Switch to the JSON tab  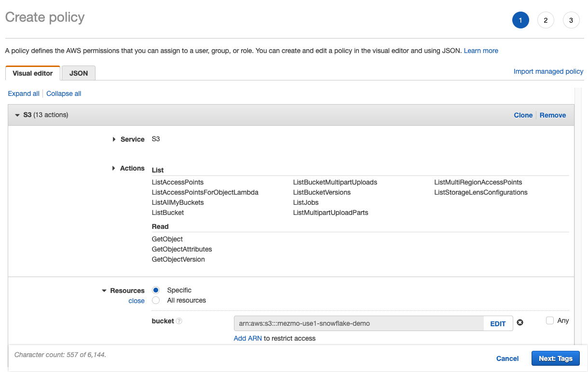[x=79, y=73]
